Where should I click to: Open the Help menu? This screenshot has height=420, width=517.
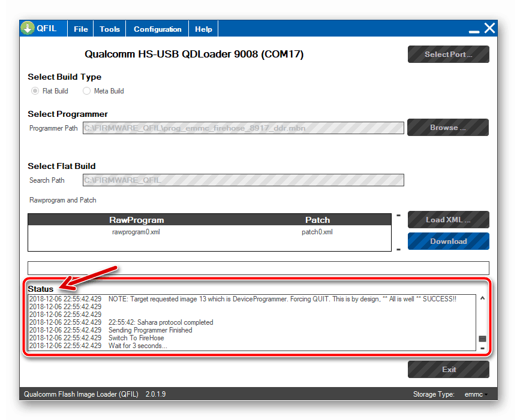[x=203, y=29]
